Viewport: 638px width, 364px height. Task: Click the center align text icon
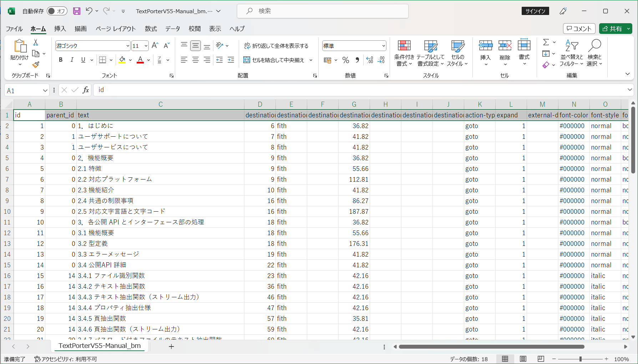tap(196, 60)
